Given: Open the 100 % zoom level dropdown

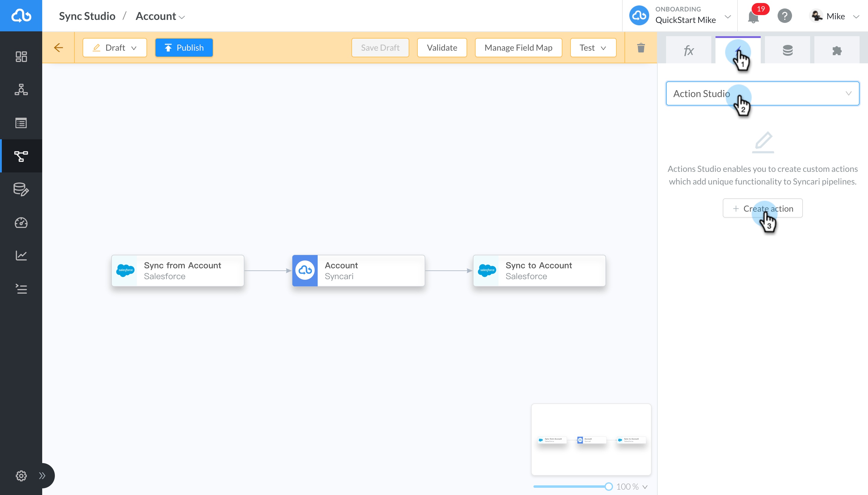Looking at the screenshot, I should (632, 487).
